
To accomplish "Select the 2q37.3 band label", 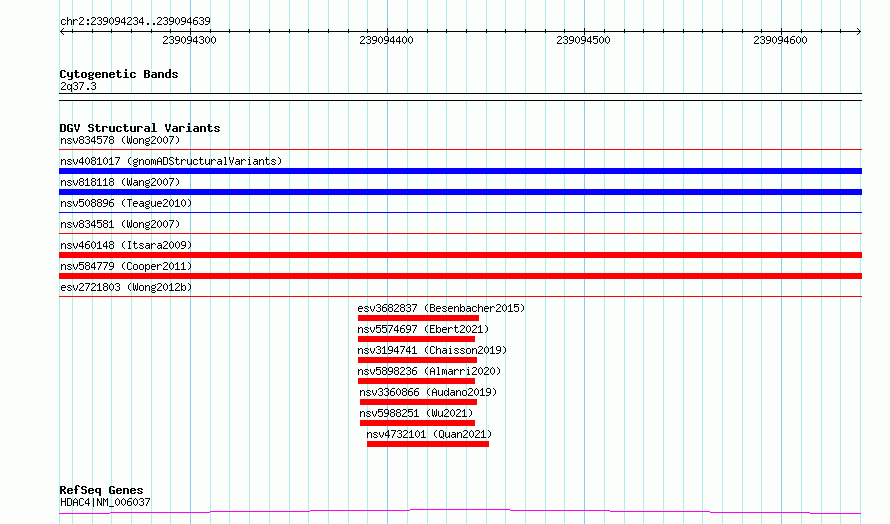I will tap(78, 86).
